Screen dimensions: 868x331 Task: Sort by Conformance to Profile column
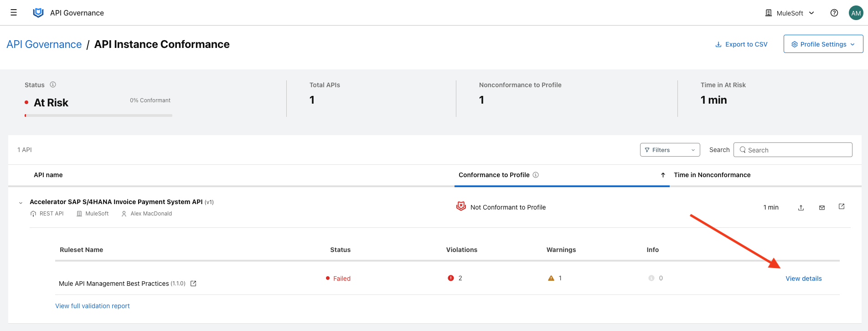click(494, 175)
